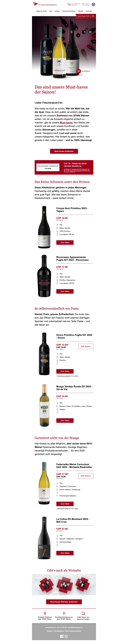Click the Gutscheincode TY012630 voucher box
128x644 pixels.
pyautogui.click(x=48, y=167)
